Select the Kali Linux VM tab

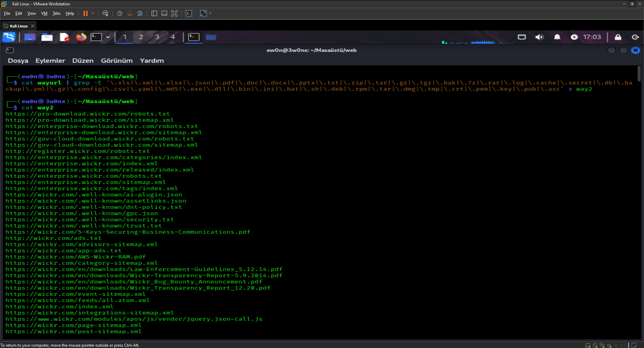pos(19,26)
